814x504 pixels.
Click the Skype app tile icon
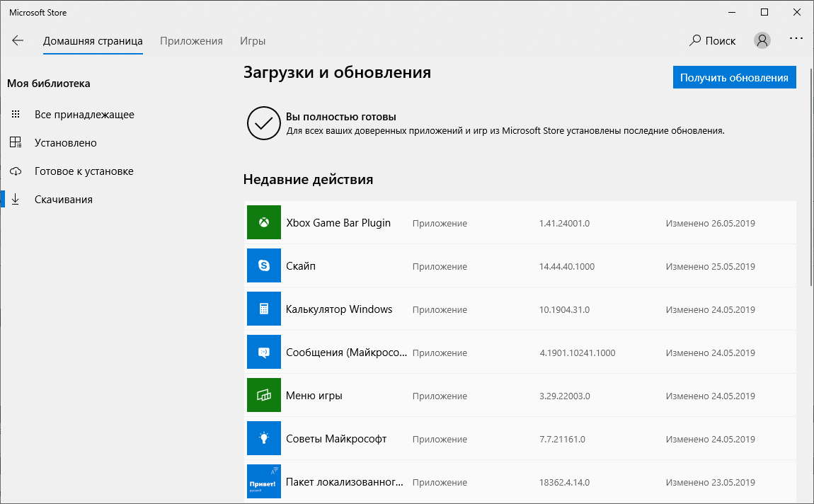coord(264,265)
